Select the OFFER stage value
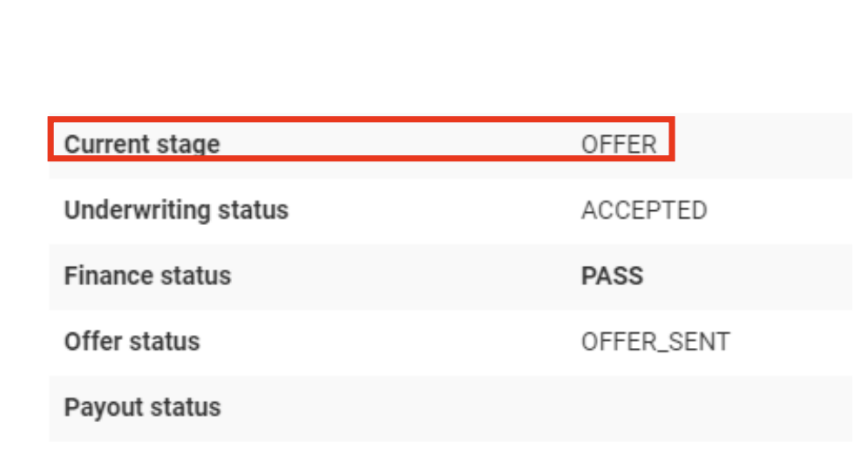 pyautogui.click(x=619, y=144)
